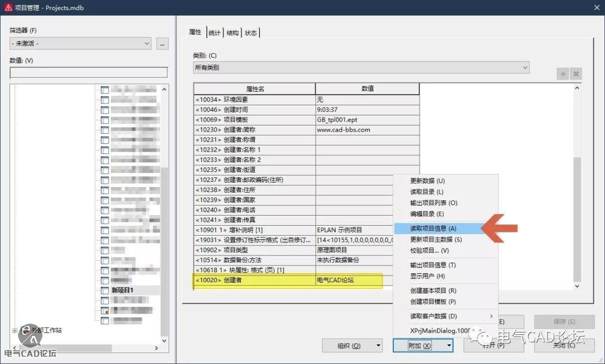605x364 pixels.
Task: Click the New property star icon
Action: 562,74
